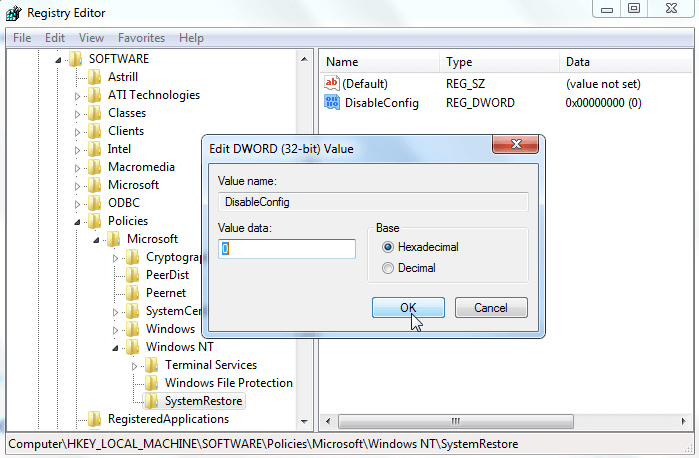Screen dimensions: 699x458
Task: Click the Registry Editor title bar icon
Action: pyautogui.click(x=14, y=13)
